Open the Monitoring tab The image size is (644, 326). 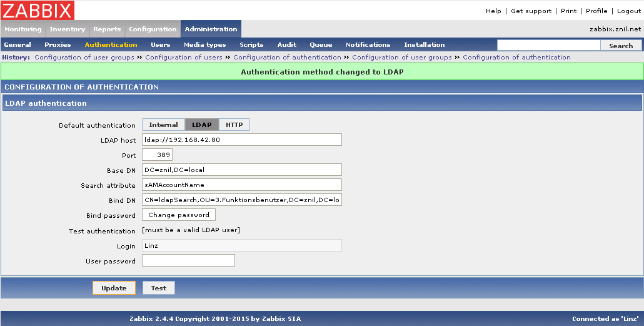[x=23, y=29]
